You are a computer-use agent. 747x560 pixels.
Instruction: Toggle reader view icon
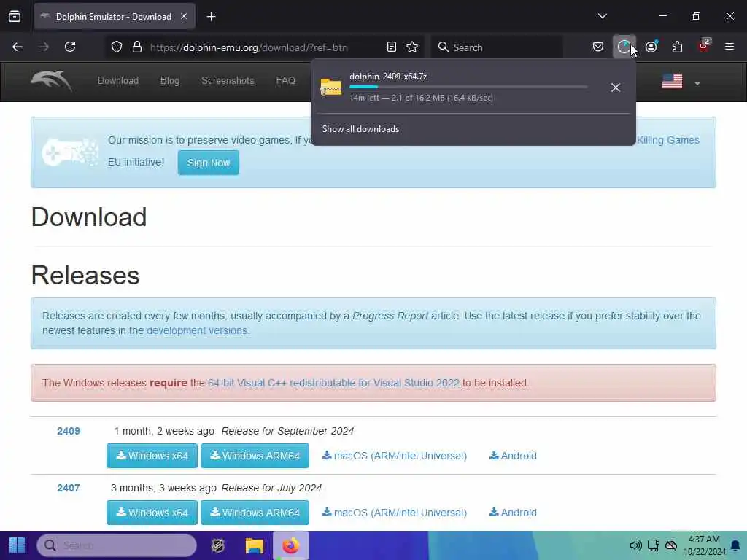[x=392, y=47]
